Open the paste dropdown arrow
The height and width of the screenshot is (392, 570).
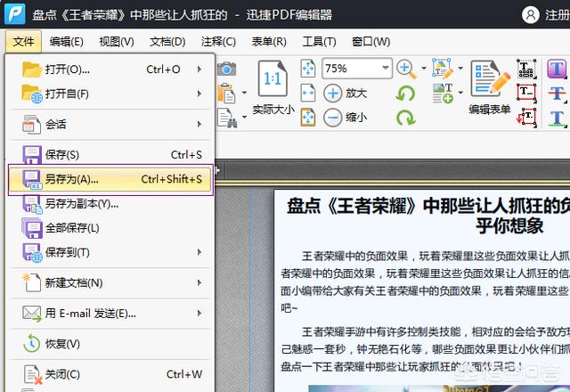pyautogui.click(x=244, y=93)
